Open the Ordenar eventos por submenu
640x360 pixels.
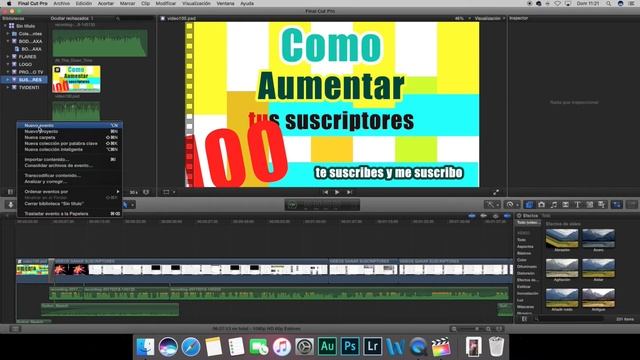(69, 191)
